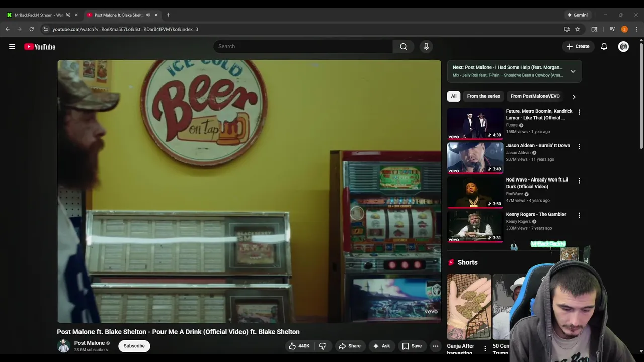Open more actions ellipsis below video

click(436, 346)
